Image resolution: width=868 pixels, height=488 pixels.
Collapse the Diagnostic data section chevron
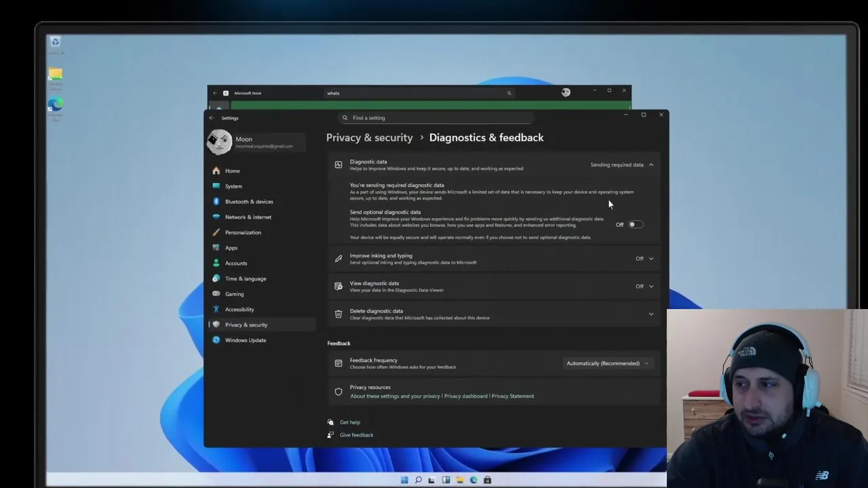pos(651,165)
